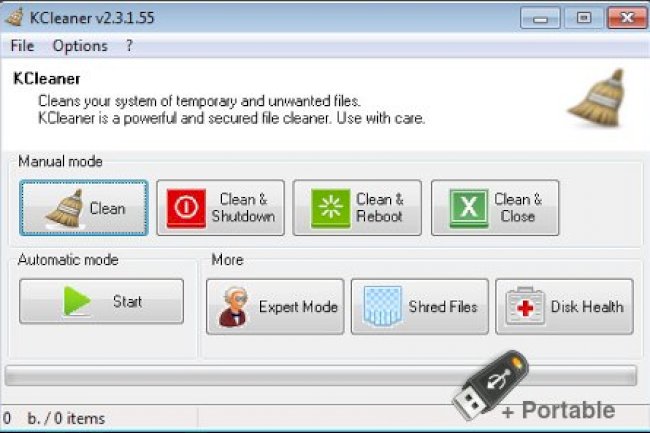Open the Options menu
Image resolution: width=650 pixels, height=433 pixels.
[80, 46]
